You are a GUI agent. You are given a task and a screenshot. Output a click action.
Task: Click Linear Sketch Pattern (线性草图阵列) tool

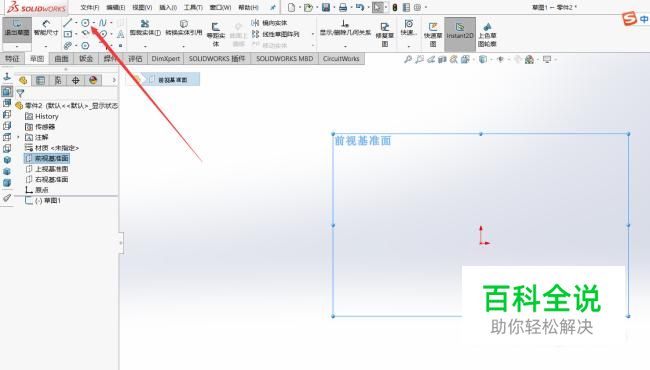pyautogui.click(x=276, y=34)
